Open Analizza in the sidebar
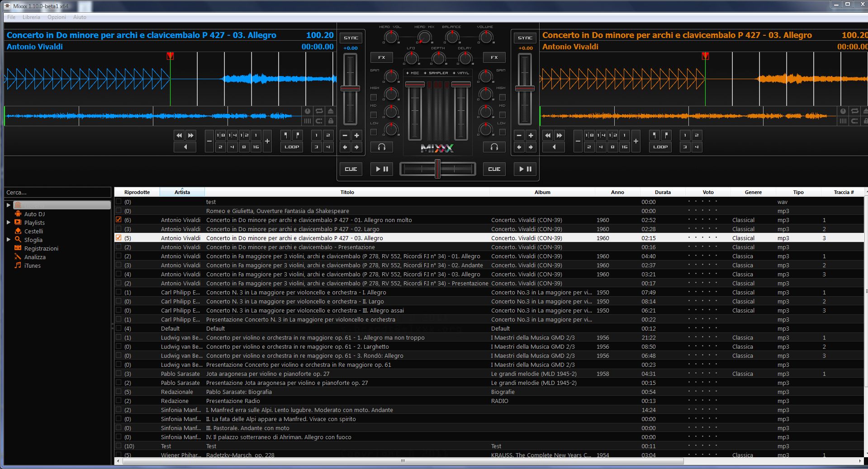868x469 pixels. (x=35, y=257)
